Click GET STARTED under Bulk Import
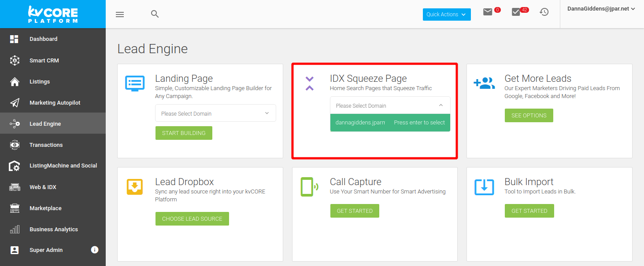 (529, 211)
